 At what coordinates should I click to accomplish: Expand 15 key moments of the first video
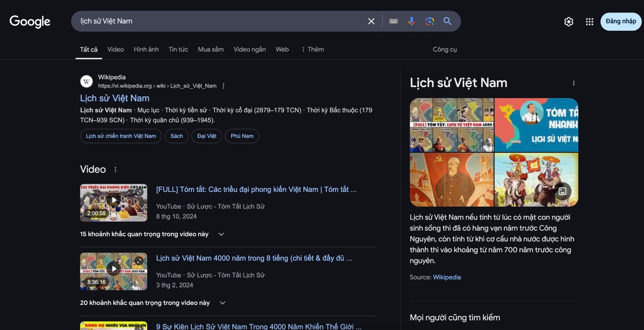click(221, 234)
